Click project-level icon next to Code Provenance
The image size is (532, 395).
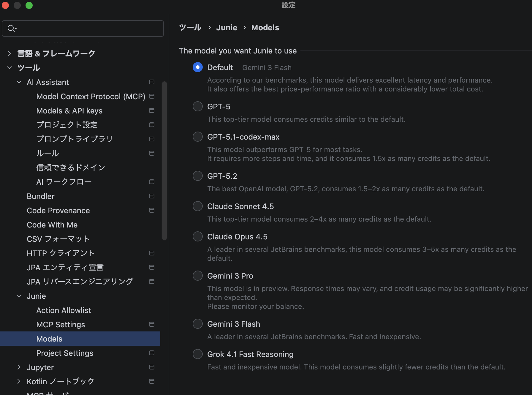(x=151, y=210)
